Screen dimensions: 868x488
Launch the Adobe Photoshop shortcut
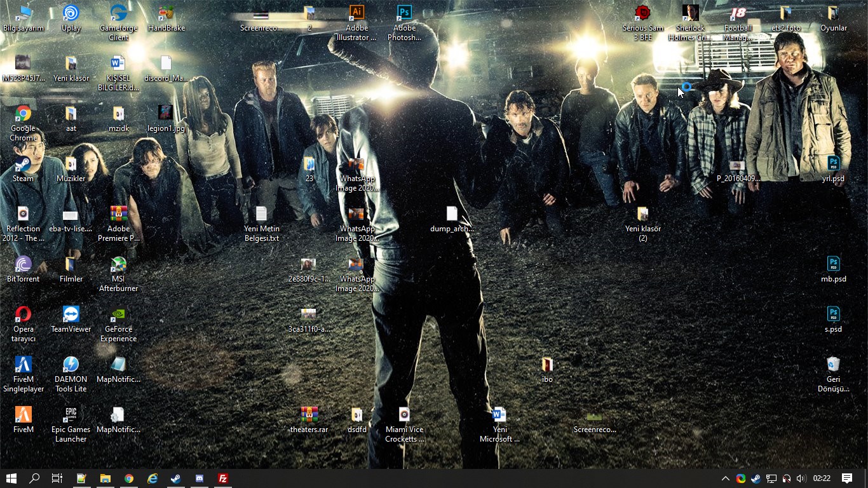[404, 23]
